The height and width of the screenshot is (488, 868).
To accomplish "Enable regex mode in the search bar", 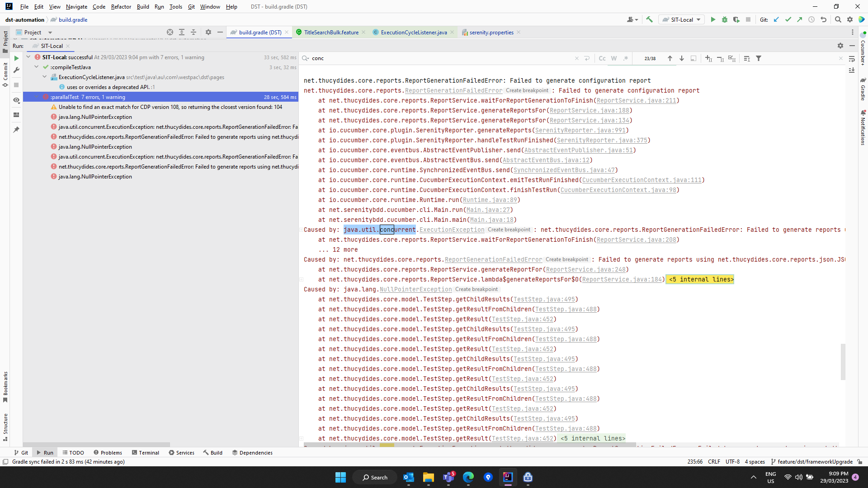I will click(625, 58).
